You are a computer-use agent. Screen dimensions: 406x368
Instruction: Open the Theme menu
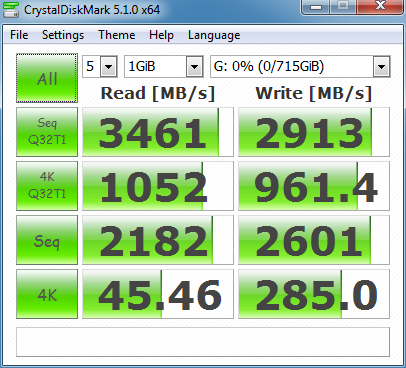(x=117, y=35)
